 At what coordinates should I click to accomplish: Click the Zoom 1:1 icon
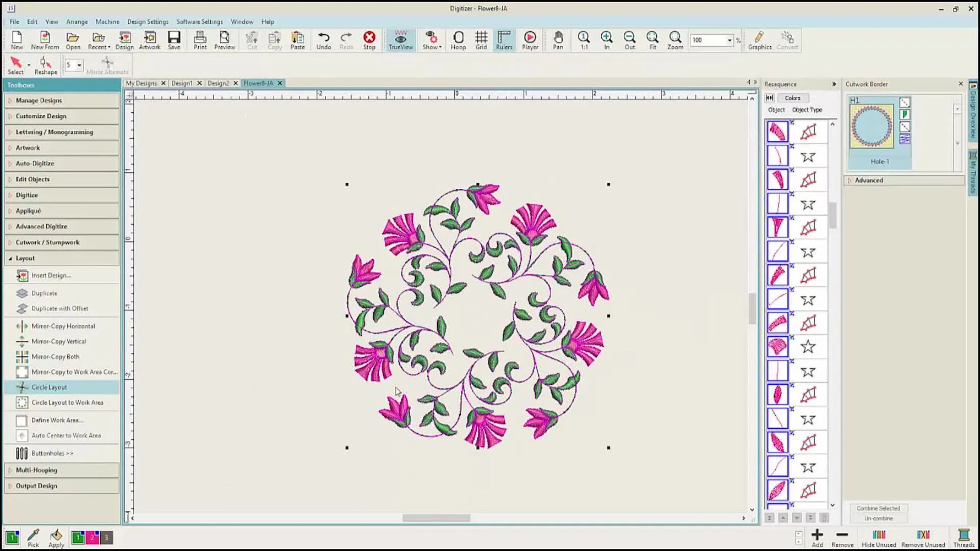584,40
